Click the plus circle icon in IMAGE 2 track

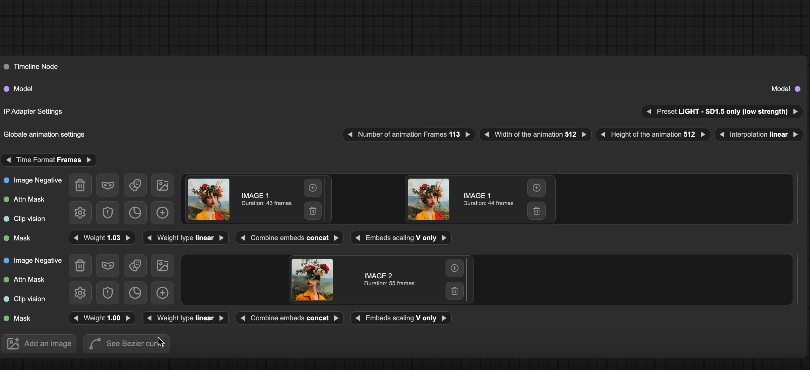click(x=162, y=293)
